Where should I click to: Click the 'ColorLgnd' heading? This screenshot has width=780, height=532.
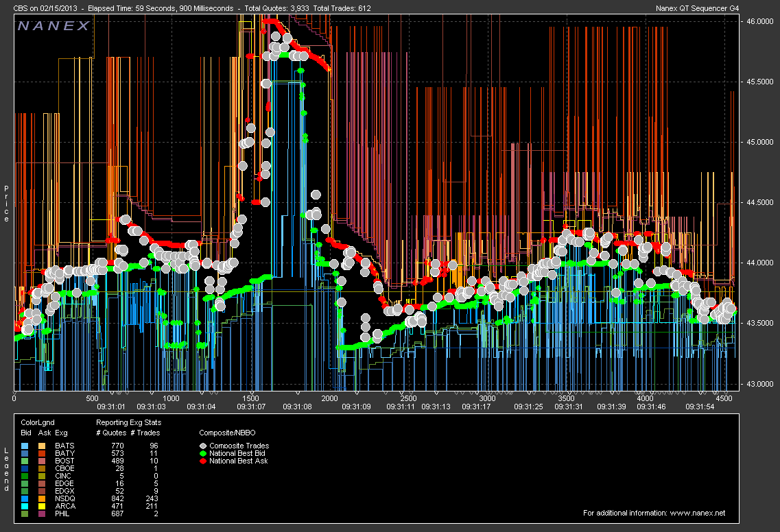(x=38, y=422)
